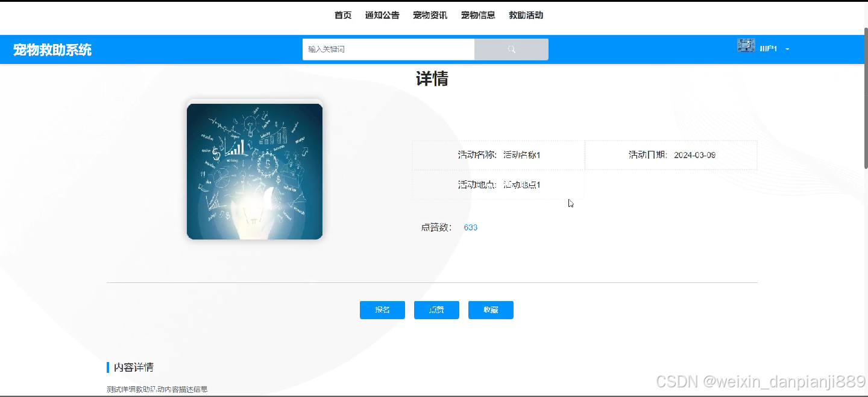Screen dimensions: 868x397
Task: Go to 首页 in the top menu
Action: point(343,15)
